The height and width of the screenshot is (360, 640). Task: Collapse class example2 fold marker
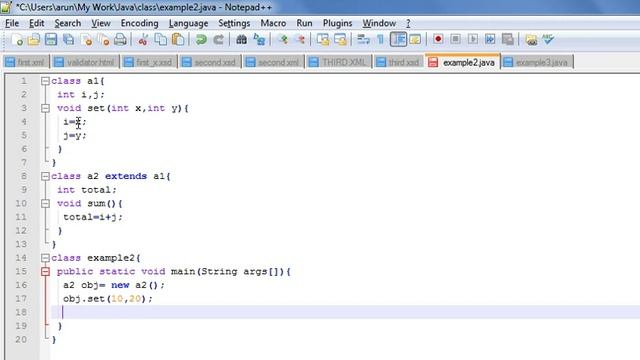point(45,258)
